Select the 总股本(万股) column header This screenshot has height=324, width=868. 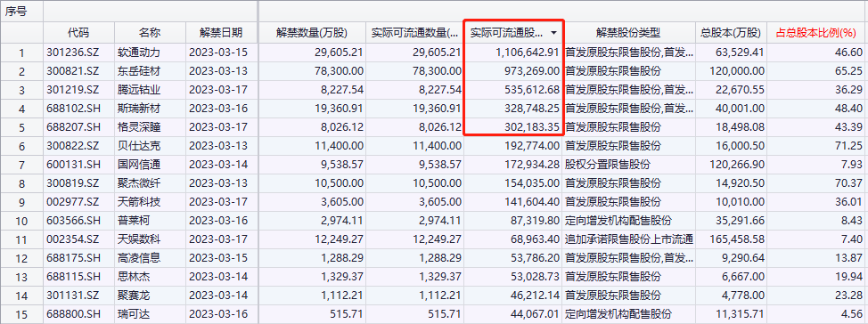click(731, 33)
